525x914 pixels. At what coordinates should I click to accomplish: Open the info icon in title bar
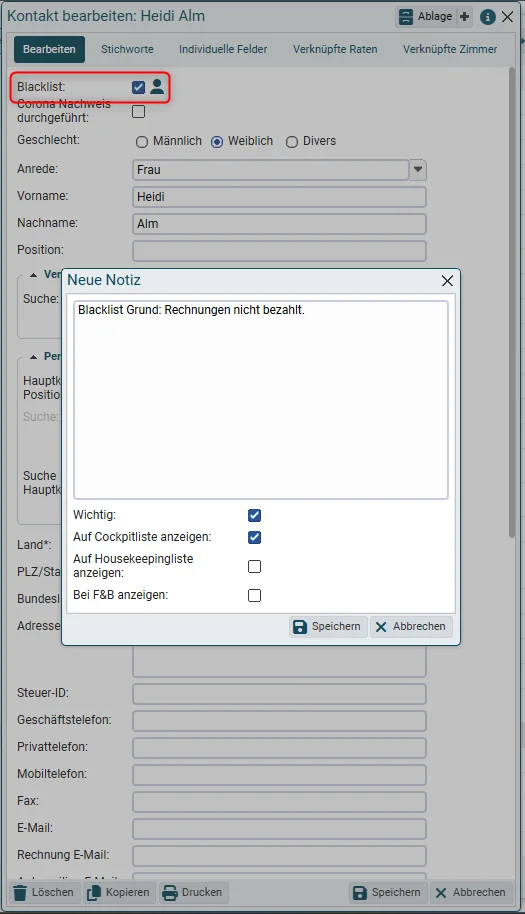click(x=488, y=17)
